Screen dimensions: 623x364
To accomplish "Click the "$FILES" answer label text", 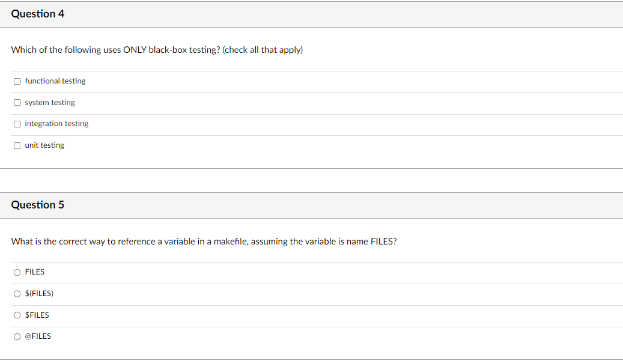I will [x=37, y=315].
